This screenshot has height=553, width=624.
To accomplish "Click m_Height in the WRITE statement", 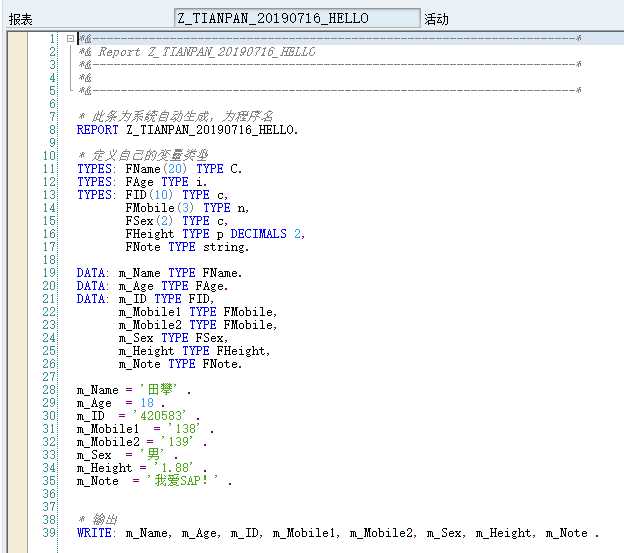I will 503,533.
